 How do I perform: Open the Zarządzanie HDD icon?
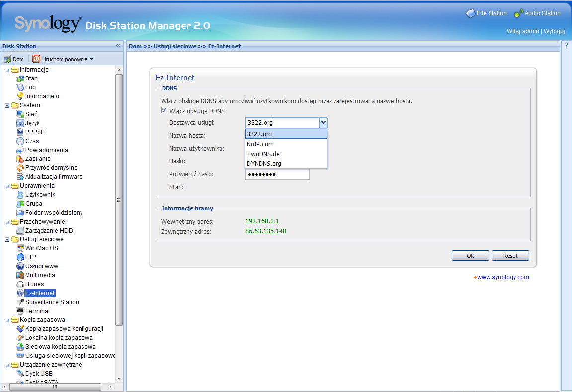click(x=20, y=231)
